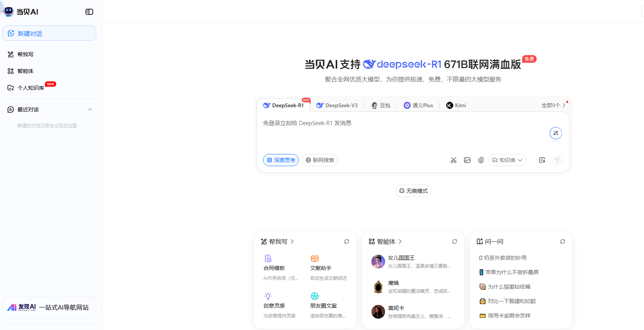This screenshot has height=330, width=644.
Task: Switch to the DeepSeek-V3 model tab
Action: click(337, 105)
